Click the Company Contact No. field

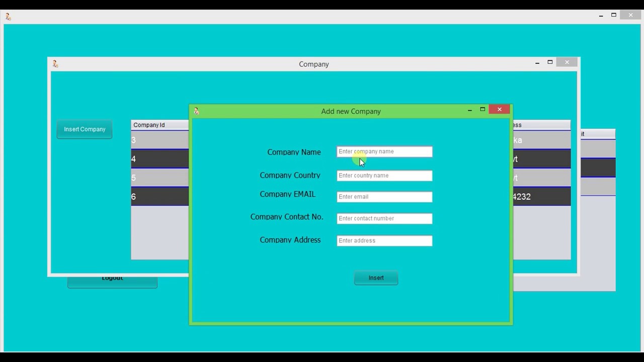[x=384, y=218]
